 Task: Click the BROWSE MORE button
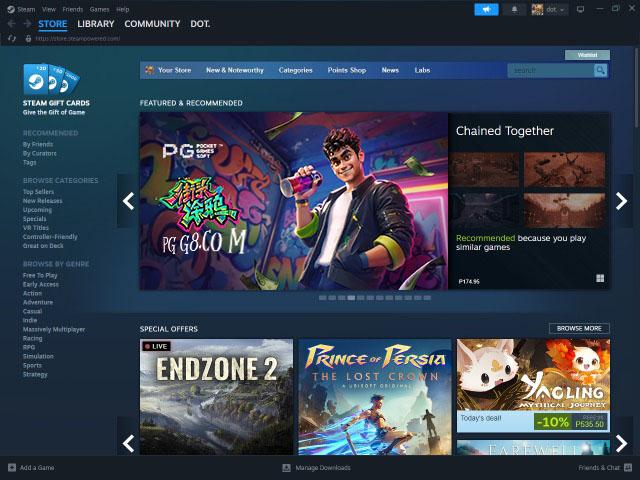tap(579, 328)
